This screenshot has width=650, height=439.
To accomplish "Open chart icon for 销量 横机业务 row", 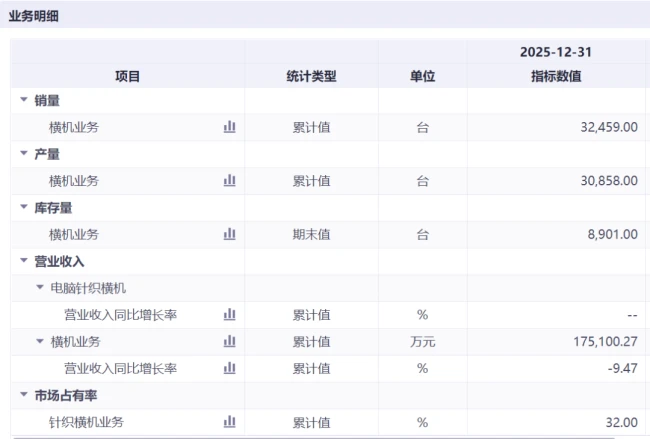I will [229, 126].
